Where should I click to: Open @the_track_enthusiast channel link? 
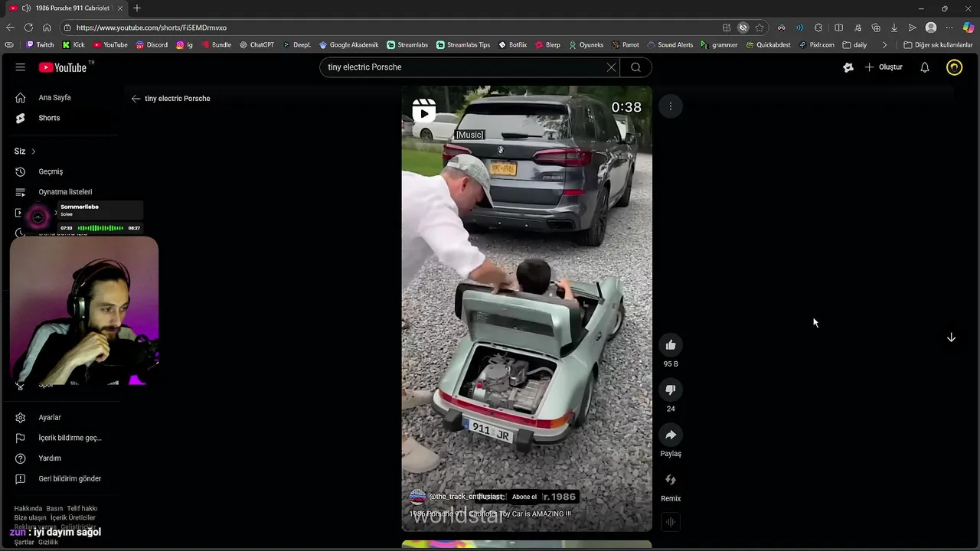465,497
